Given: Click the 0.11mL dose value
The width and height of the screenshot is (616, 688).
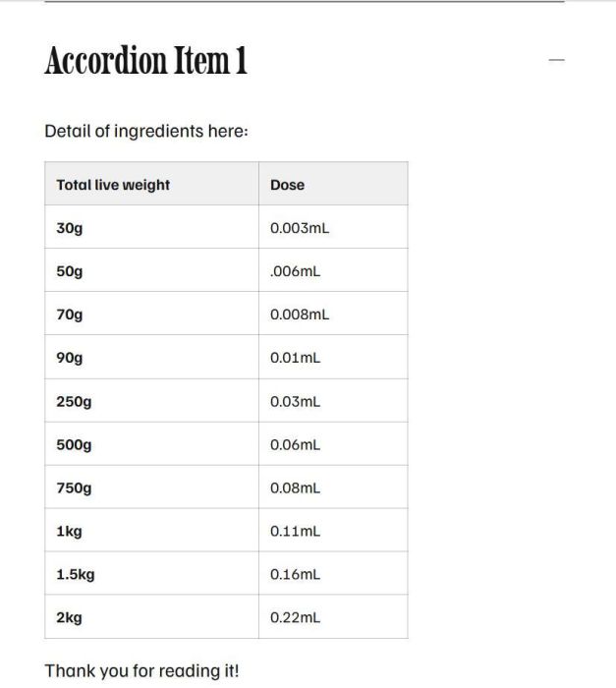Looking at the screenshot, I should coord(295,531).
